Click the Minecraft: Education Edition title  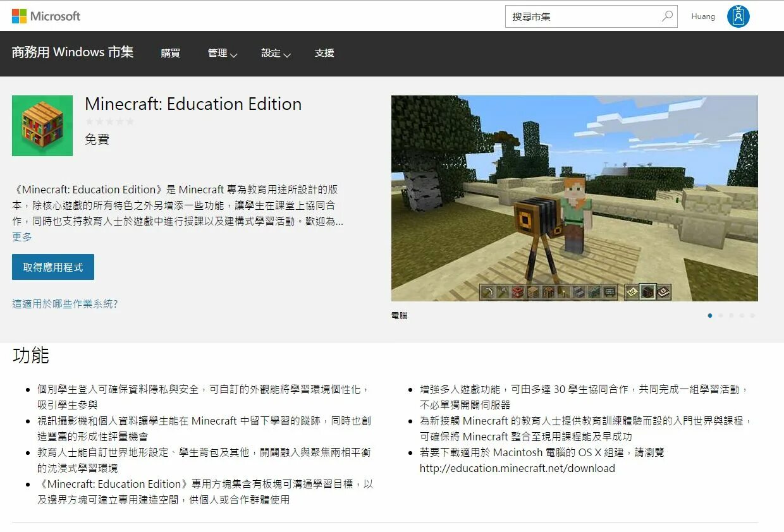(193, 104)
